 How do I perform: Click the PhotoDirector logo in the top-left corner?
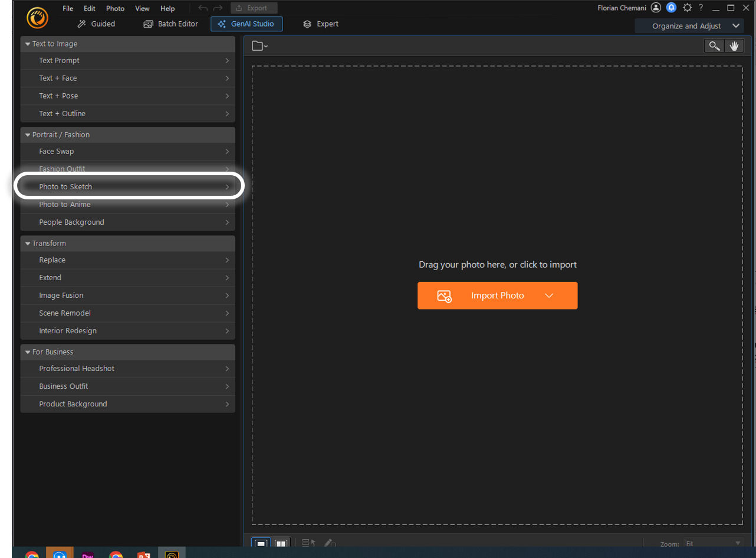tap(37, 18)
